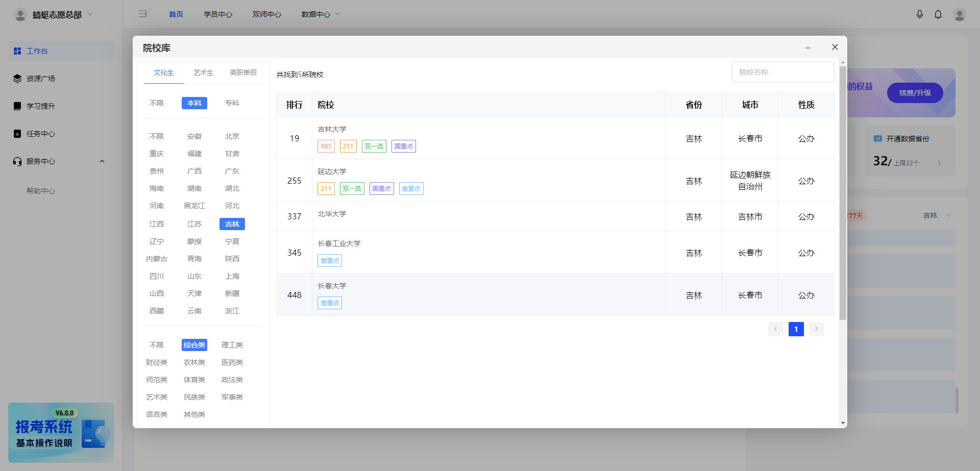Click the 续费/升级 button
This screenshot has width=980, height=471.
pyautogui.click(x=915, y=93)
